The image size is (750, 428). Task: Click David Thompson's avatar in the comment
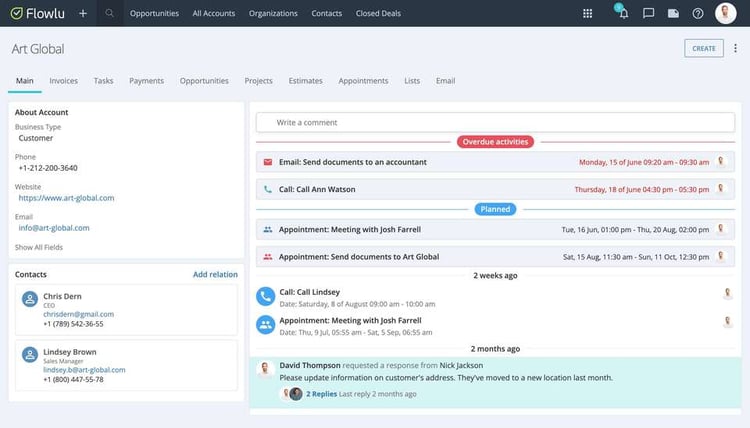coord(265,369)
